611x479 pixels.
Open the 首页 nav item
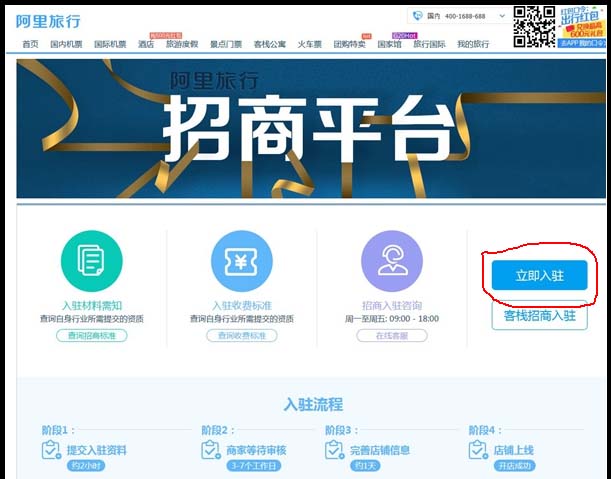pos(30,44)
